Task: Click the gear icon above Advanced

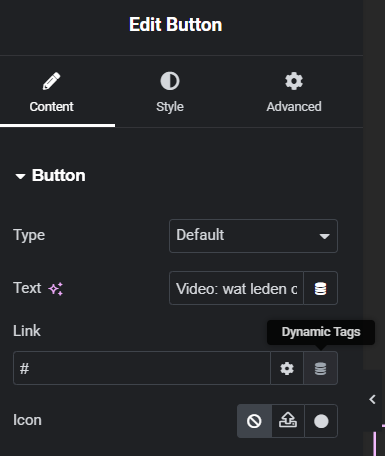Action: pos(294,81)
